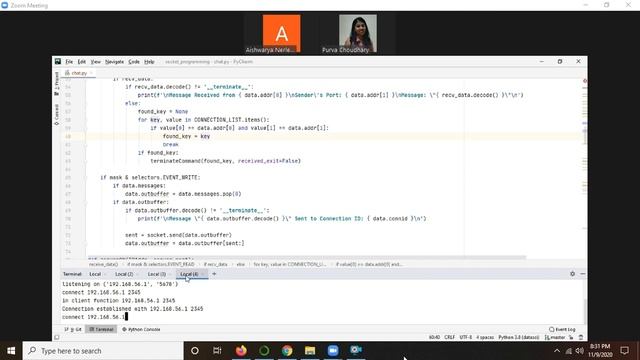Close the Local (2) terminal session

(x=138, y=274)
